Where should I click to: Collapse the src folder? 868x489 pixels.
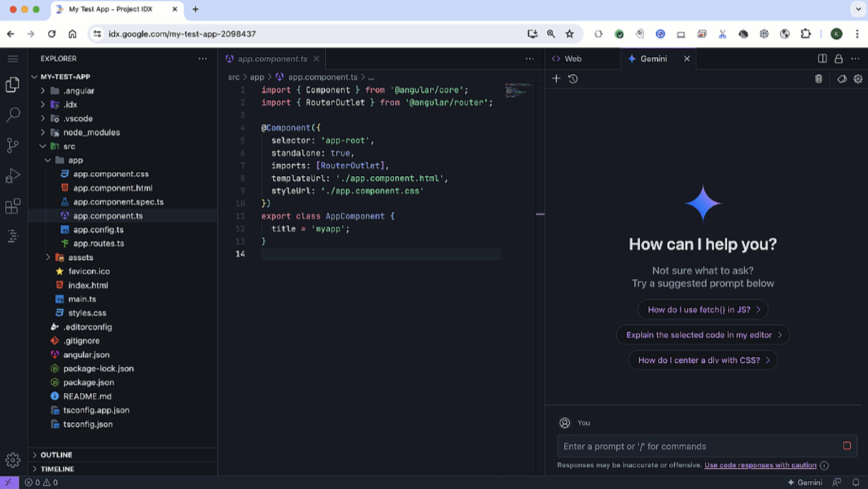click(x=69, y=146)
